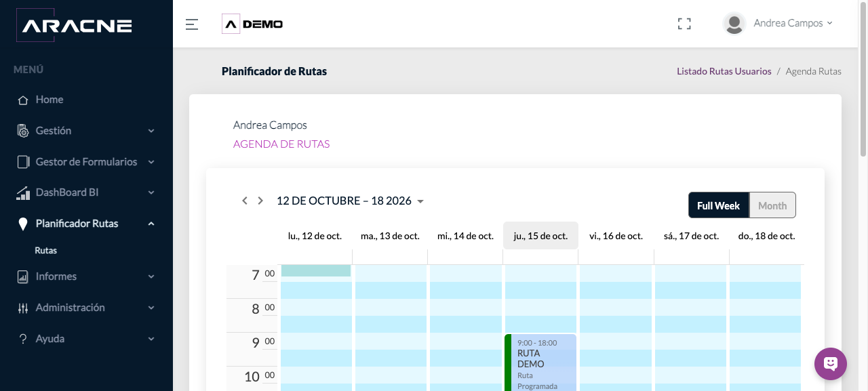868x391 pixels.
Task: Open the Andrea Campos user dropdown
Action: pyautogui.click(x=793, y=23)
